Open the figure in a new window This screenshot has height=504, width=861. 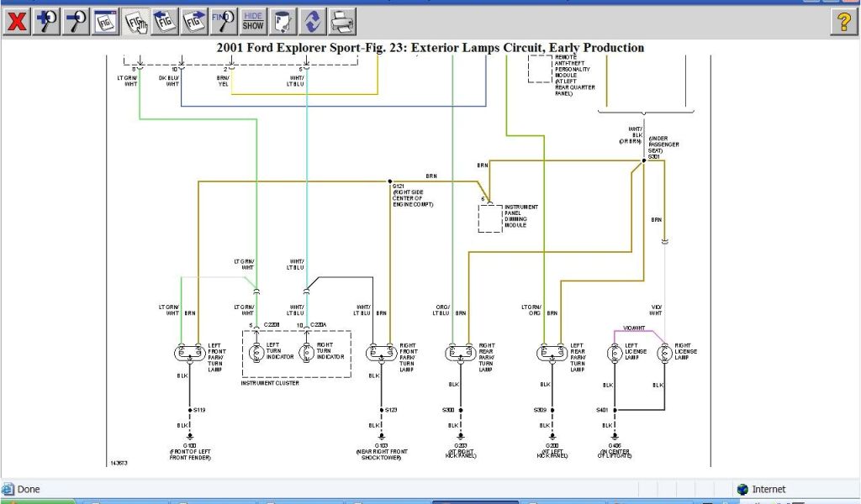(106, 21)
